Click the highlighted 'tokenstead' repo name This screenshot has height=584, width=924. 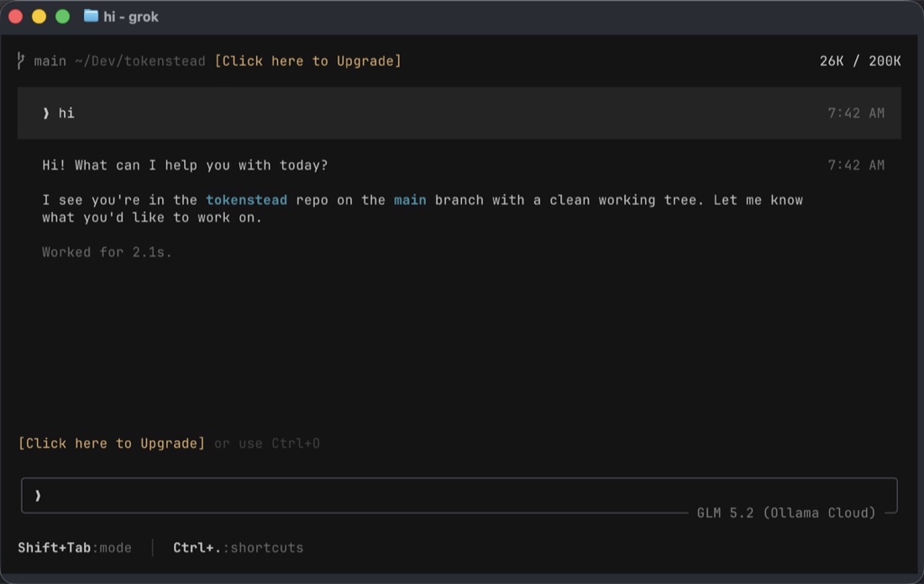[246, 200]
